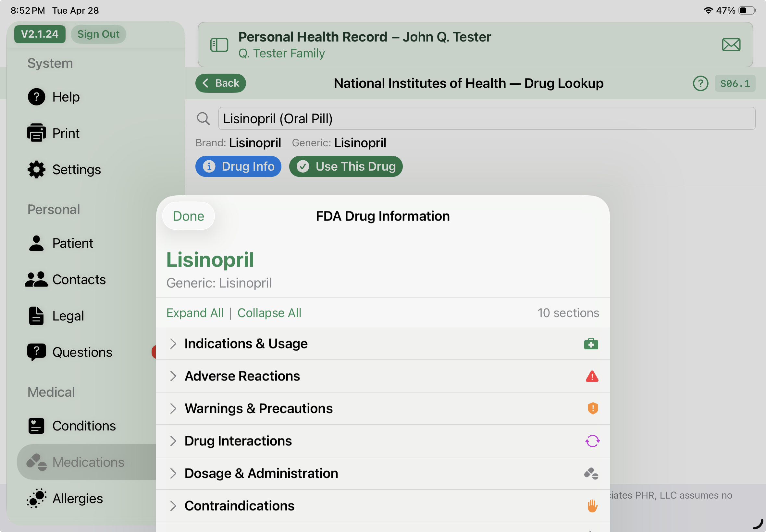
Task: Tap Done to close FDA Drug Information
Action: (188, 216)
